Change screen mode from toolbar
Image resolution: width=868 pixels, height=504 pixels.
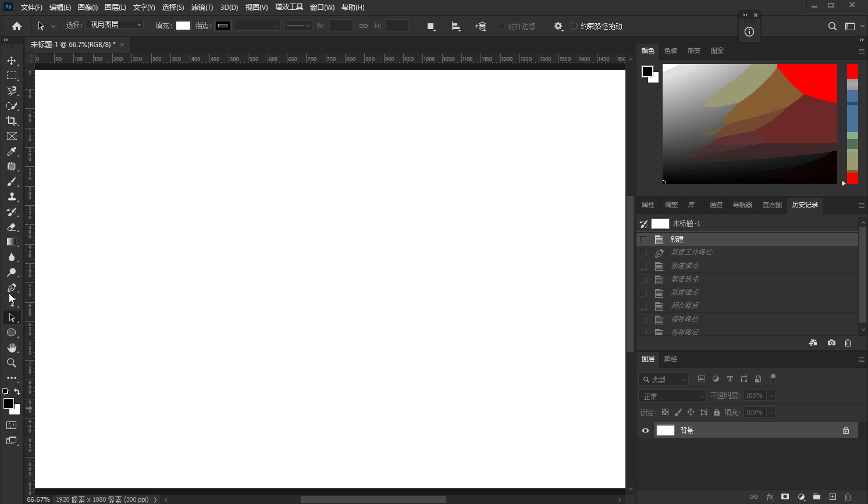click(x=12, y=441)
